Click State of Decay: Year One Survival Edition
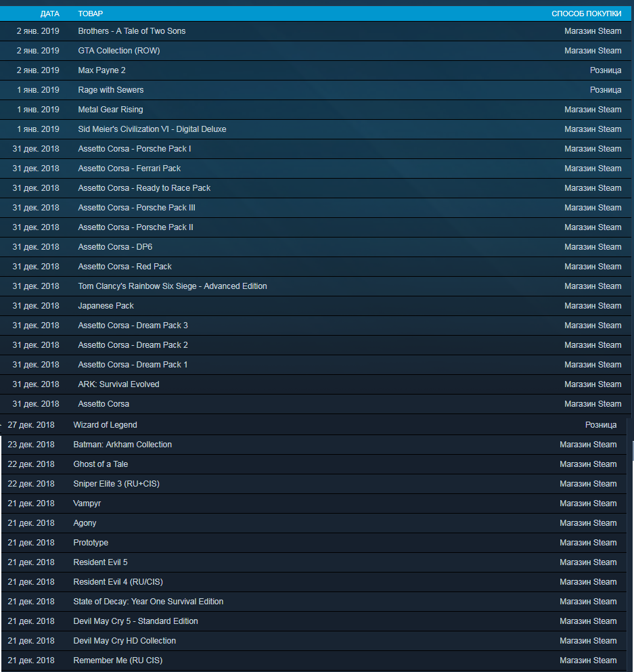This screenshot has height=672, width=634. [x=148, y=602]
